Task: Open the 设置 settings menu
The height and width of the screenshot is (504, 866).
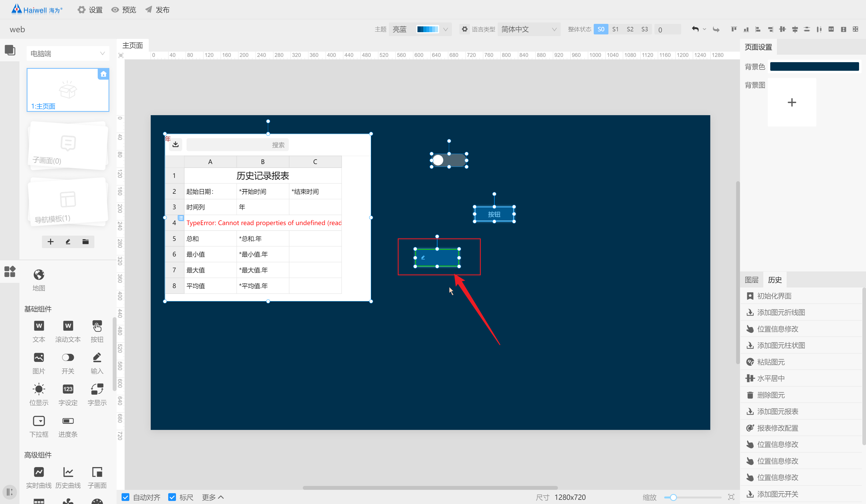Action: (x=90, y=10)
